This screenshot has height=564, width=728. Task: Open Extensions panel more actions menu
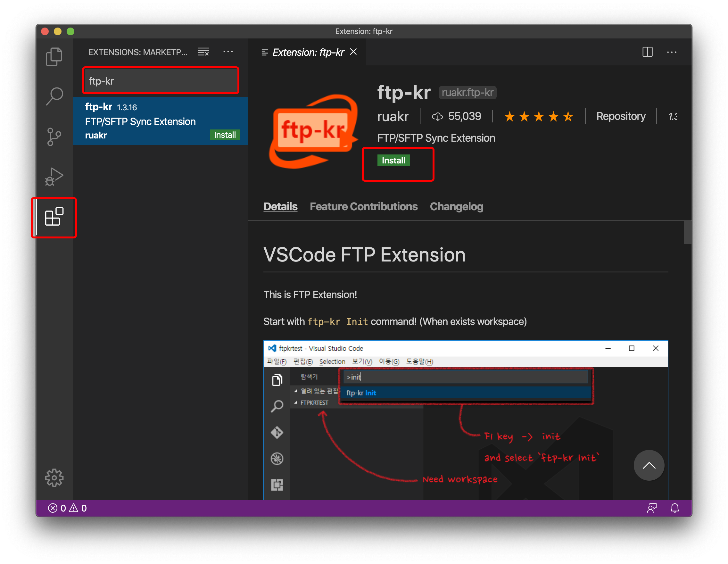point(228,52)
